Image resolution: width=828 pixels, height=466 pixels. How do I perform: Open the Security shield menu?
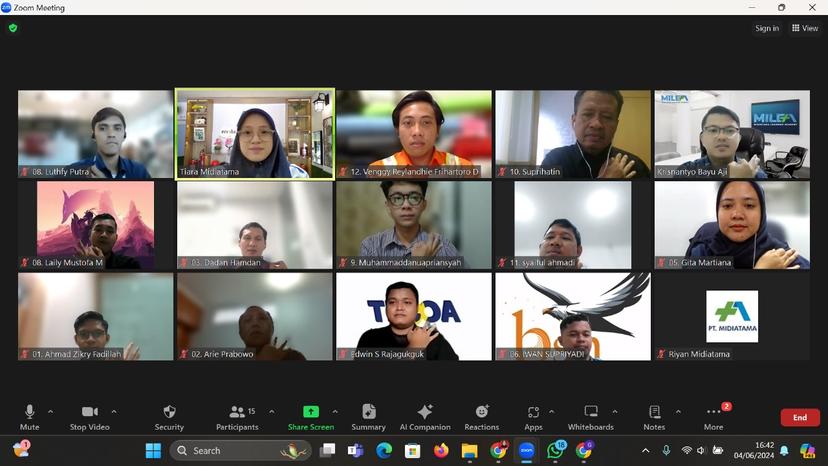(169, 417)
